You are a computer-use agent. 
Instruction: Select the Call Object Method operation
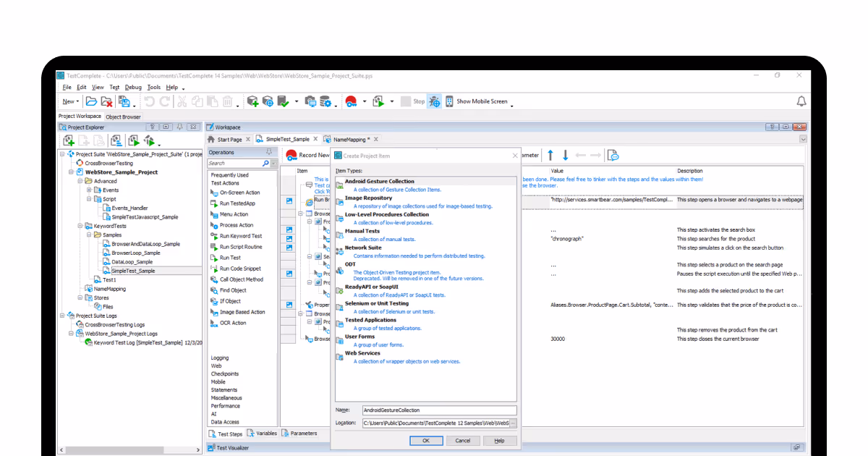(236, 279)
